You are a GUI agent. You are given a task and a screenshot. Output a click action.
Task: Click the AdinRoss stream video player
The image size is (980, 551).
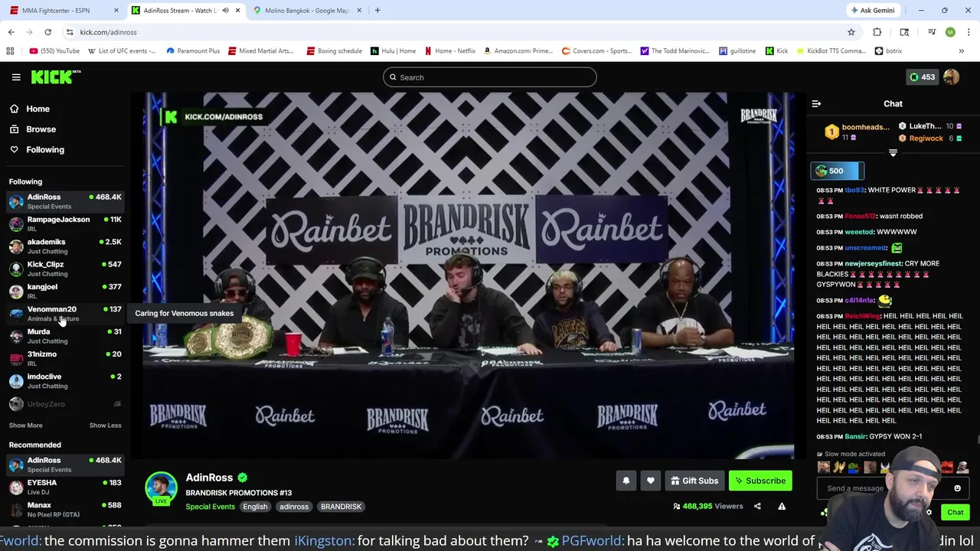[469, 275]
